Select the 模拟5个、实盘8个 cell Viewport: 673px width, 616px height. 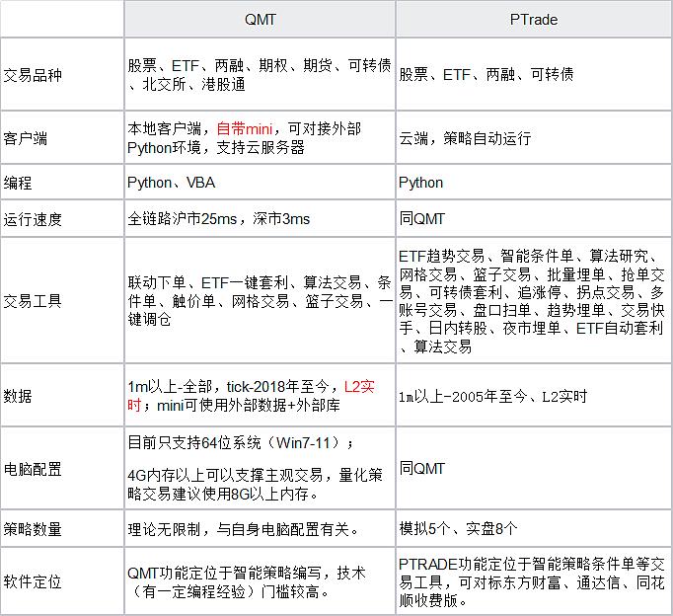pyautogui.click(x=458, y=528)
